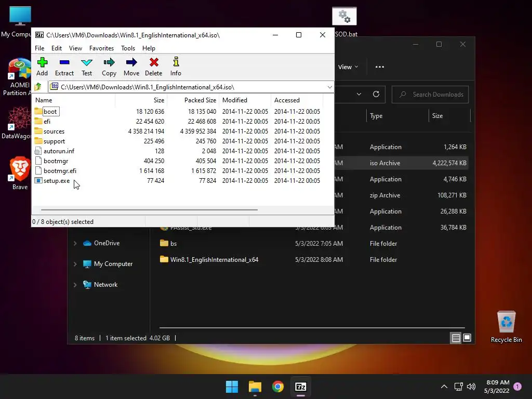Sort by the Modified column header
Image resolution: width=532 pixels, height=399 pixels.
pos(245,100)
